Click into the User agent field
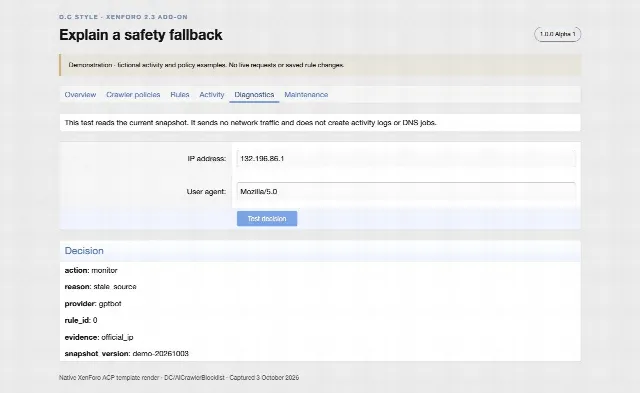 pyautogui.click(x=406, y=191)
